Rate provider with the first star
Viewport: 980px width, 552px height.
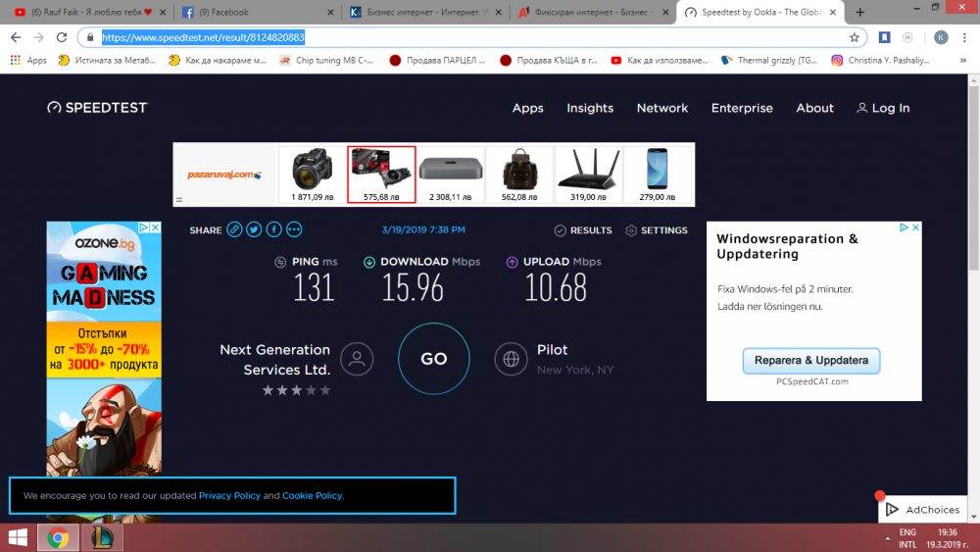point(268,390)
